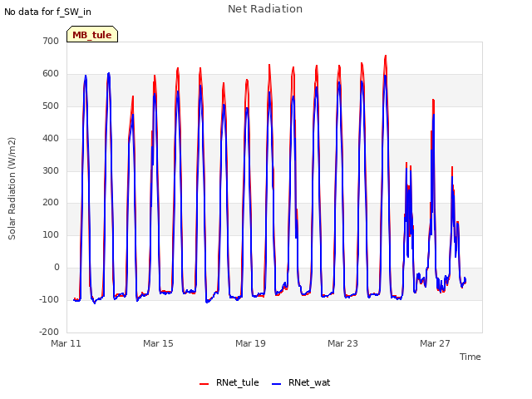Click the Net Radiation chart title
This screenshot has height=399, width=532.
(x=265, y=9)
